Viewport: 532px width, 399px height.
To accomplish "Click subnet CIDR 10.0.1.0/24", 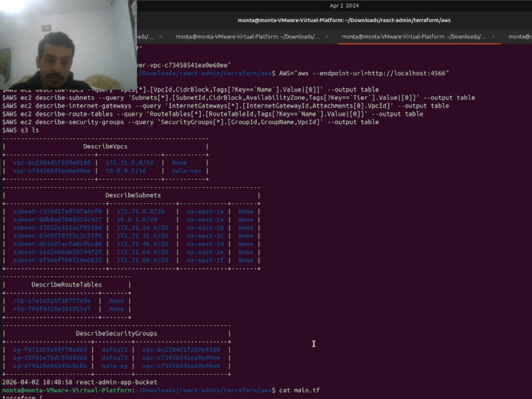I will coord(137,220).
